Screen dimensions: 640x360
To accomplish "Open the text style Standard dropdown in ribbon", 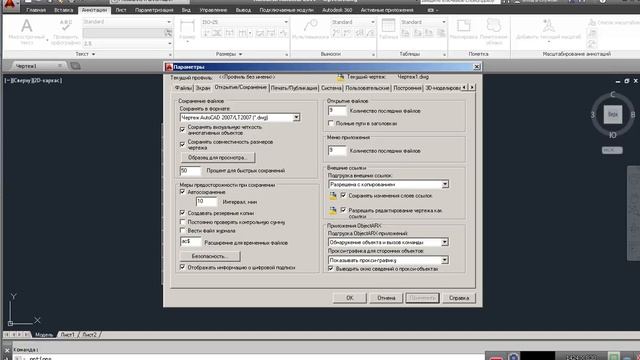I will pyautogui.click(x=169, y=22).
